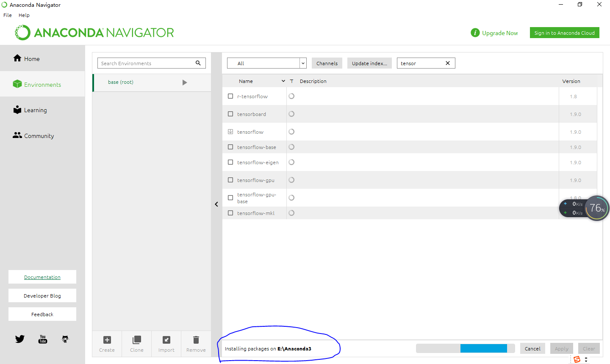Image resolution: width=610 pixels, height=364 pixels.
Task: Open the Learning section icon
Action: click(x=17, y=110)
